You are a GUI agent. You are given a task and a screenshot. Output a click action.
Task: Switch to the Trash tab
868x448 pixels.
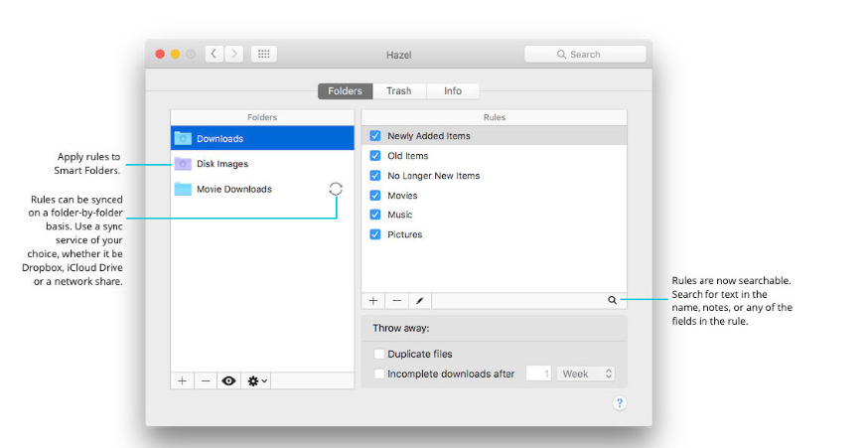click(x=399, y=90)
